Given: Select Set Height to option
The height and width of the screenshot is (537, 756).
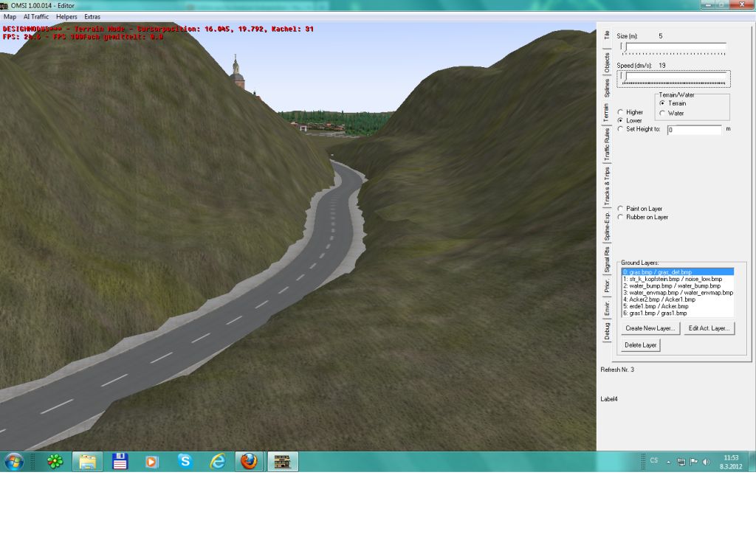Looking at the screenshot, I should (x=620, y=129).
